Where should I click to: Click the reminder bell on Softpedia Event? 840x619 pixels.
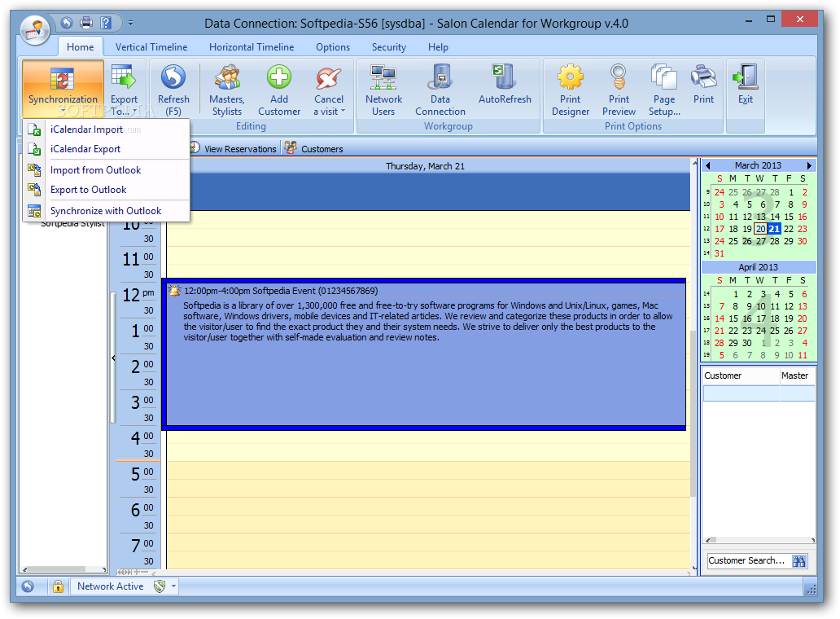click(x=175, y=291)
